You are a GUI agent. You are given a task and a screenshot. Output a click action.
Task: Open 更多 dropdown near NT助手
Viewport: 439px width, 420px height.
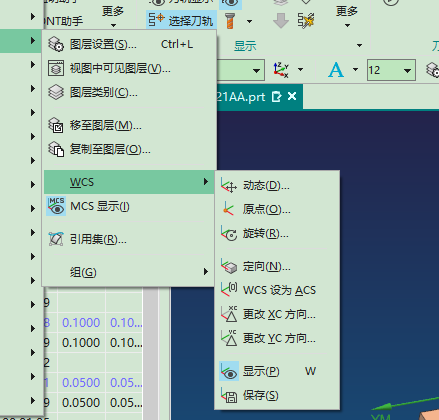[113, 17]
